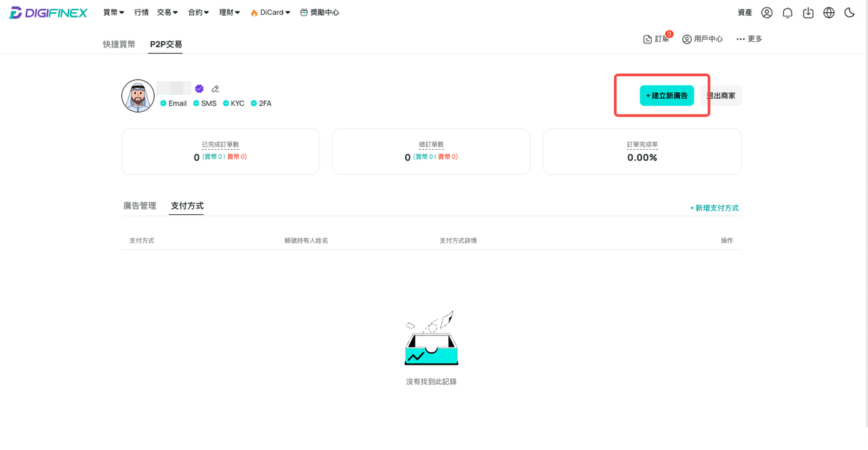The width and height of the screenshot is (868, 450).
Task: Select the 支付方式 tab
Action: pos(187,205)
